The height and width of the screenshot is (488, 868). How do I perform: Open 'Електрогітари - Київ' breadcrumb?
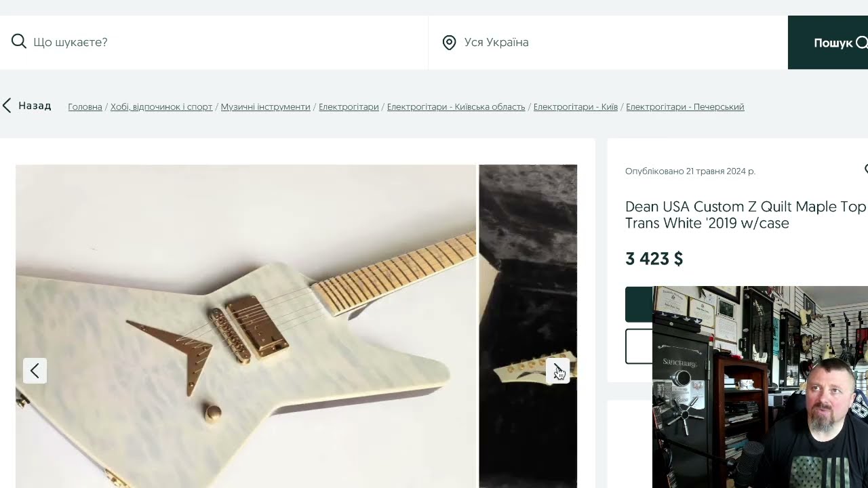575,107
